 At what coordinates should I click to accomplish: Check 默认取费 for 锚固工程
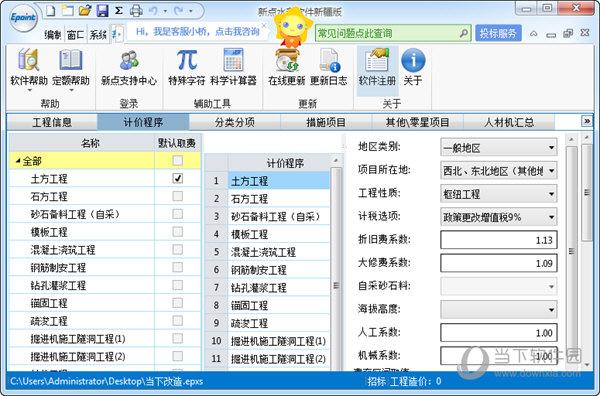pos(177,303)
